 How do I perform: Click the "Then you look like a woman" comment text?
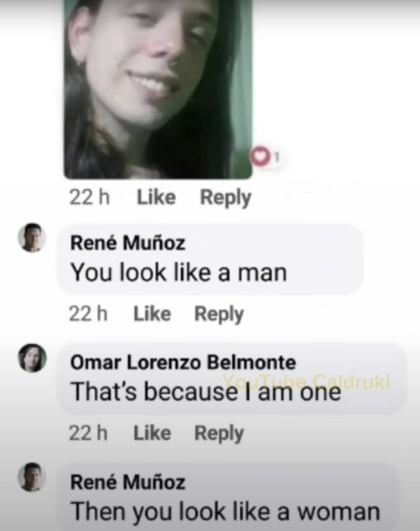225,512
